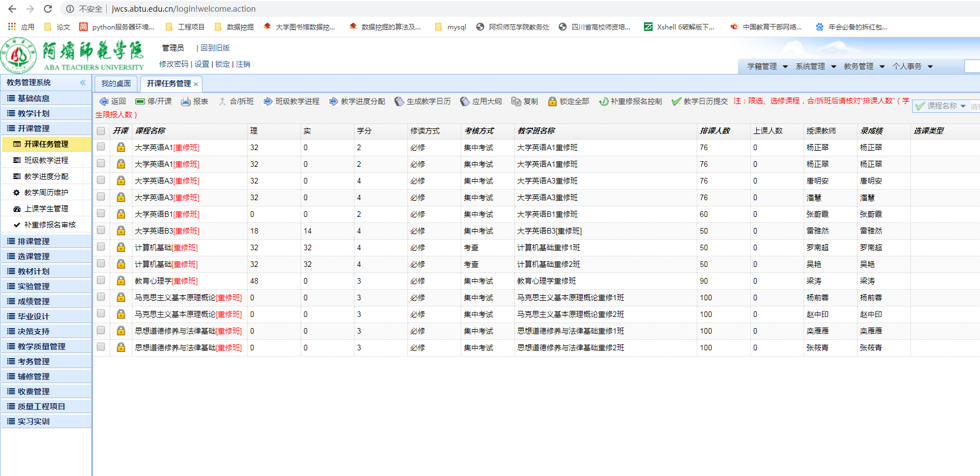This screenshot has height=476, width=980.
Task: Collapse the left sidebar using double arrow
Action: tap(83, 82)
